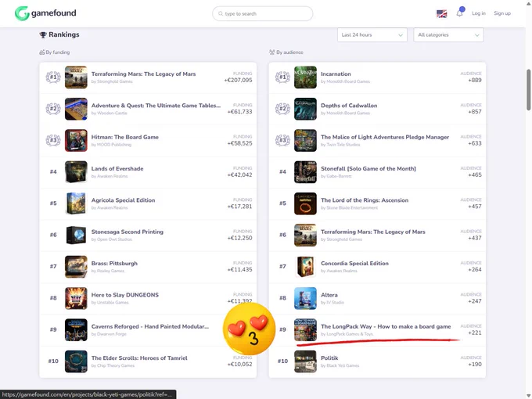Open Depths of Cadwallon title

[x=349, y=106]
